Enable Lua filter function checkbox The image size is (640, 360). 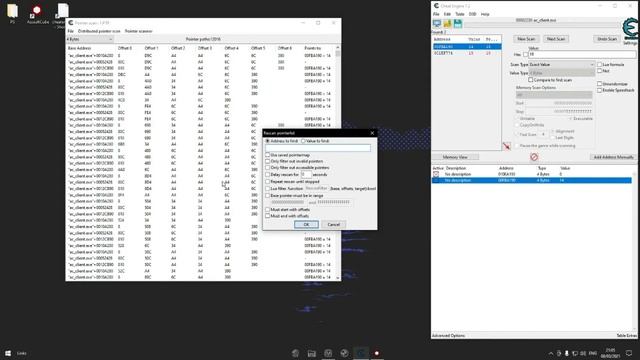tap(268, 189)
